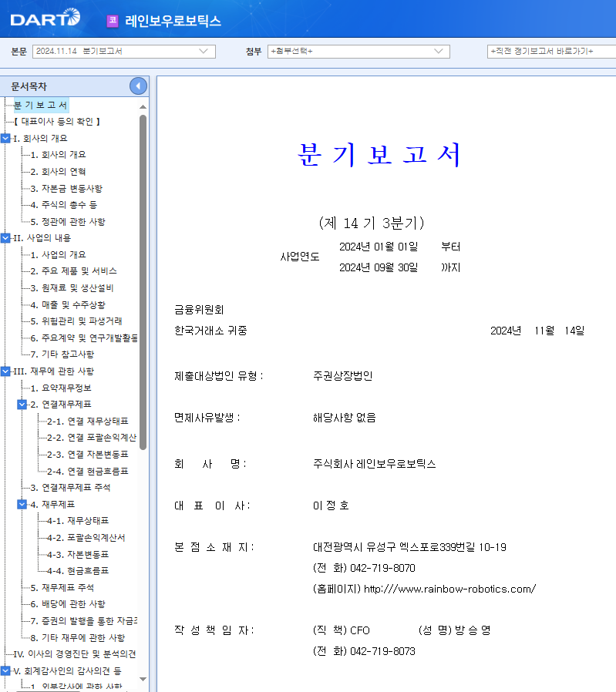Select 분 기 보 고 서 in document tree
Screen dimensions: 616x692
click(41, 105)
